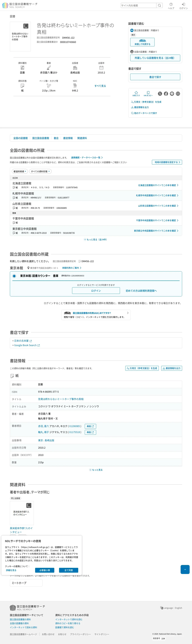The image size is (192, 644).
Task: Open 国立国会図書館の利用ははじめてですか? guide card
Action: [x=96, y=315]
